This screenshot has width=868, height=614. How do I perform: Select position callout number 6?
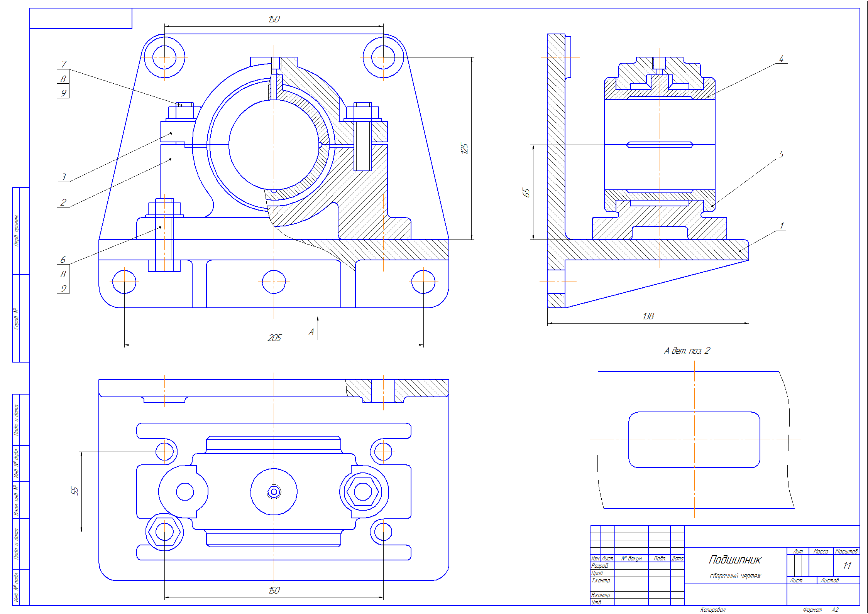pyautogui.click(x=63, y=260)
